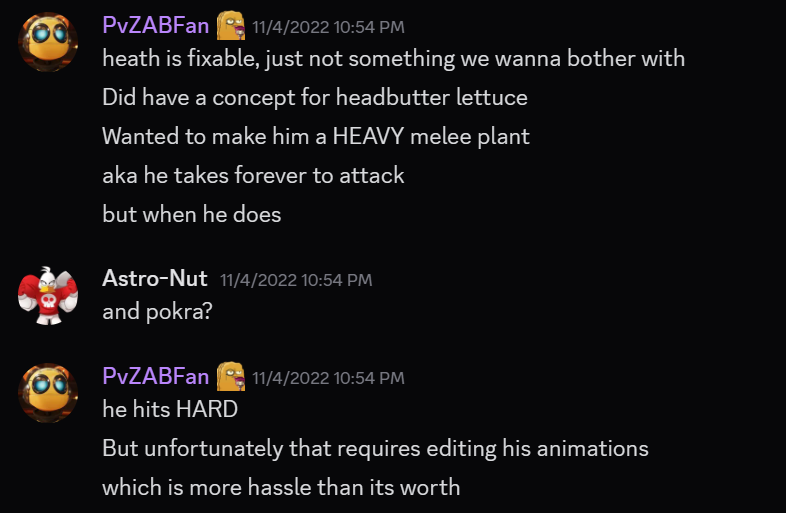Click the "he hits HARD" message

(170, 409)
